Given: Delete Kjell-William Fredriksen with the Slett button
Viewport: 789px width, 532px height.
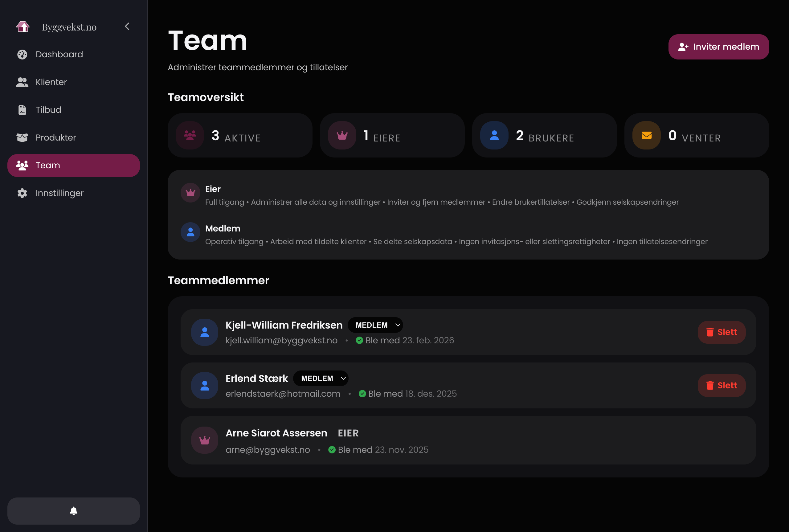Looking at the screenshot, I should point(722,332).
